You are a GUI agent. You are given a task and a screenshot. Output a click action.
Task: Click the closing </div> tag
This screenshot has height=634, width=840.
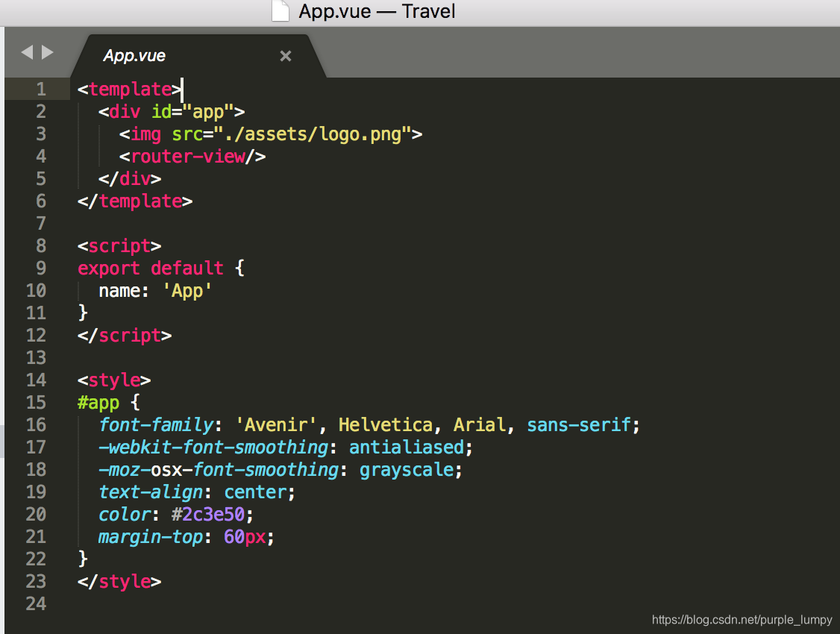coord(130,179)
